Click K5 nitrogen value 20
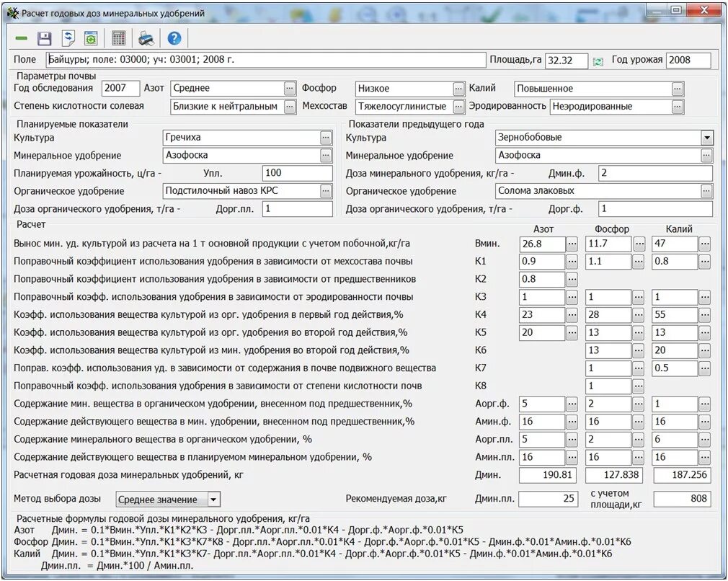This screenshot has width=728, height=581. click(x=542, y=332)
